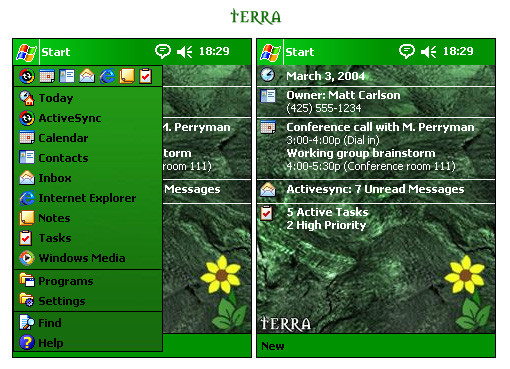Open the Start button in the right screen
The image size is (510, 369).
click(x=287, y=52)
